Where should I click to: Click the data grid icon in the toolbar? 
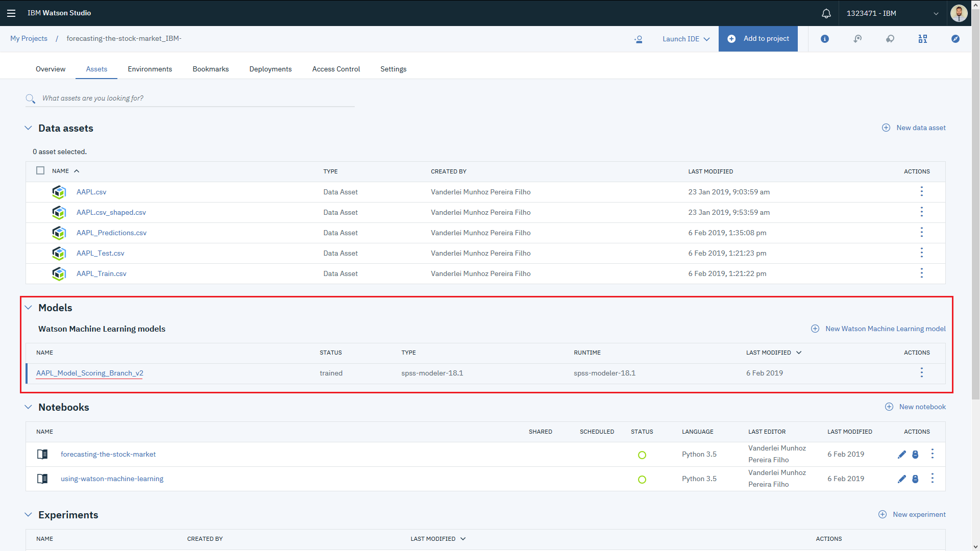[922, 39]
